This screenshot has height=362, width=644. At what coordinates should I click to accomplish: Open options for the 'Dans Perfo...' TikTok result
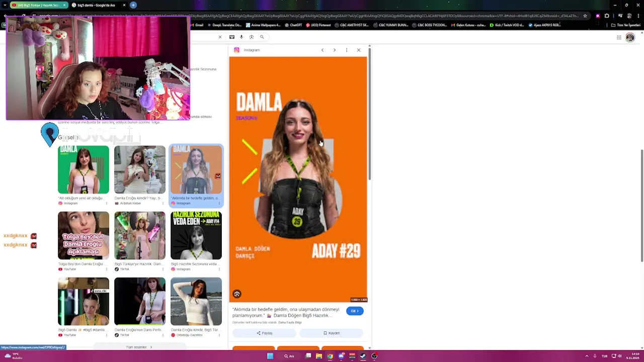[163, 335]
